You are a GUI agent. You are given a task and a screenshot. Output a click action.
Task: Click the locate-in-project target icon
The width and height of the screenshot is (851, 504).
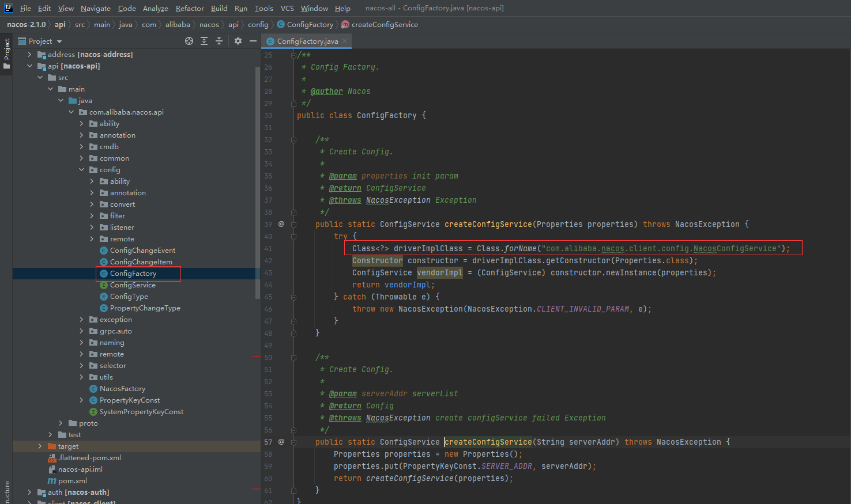189,41
